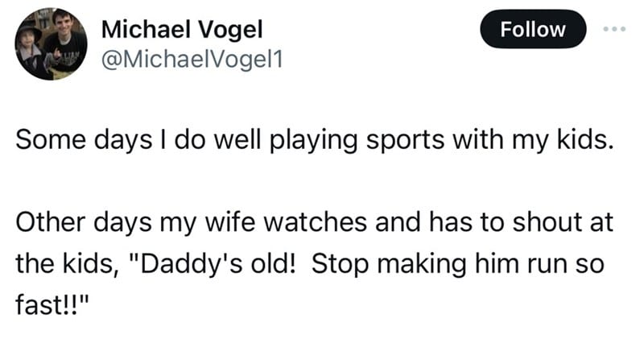644x339 pixels.
Task: Click the tweet's first sentence about sports
Action: click(x=315, y=140)
